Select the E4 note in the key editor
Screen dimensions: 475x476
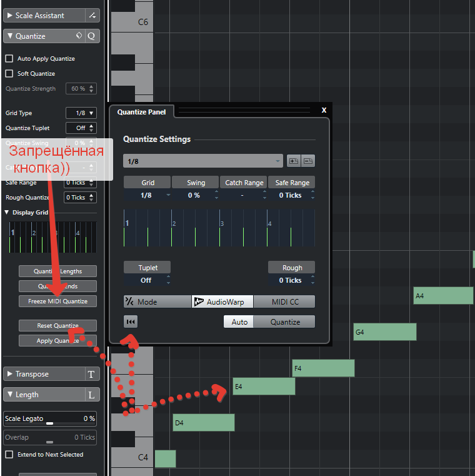[x=264, y=386]
